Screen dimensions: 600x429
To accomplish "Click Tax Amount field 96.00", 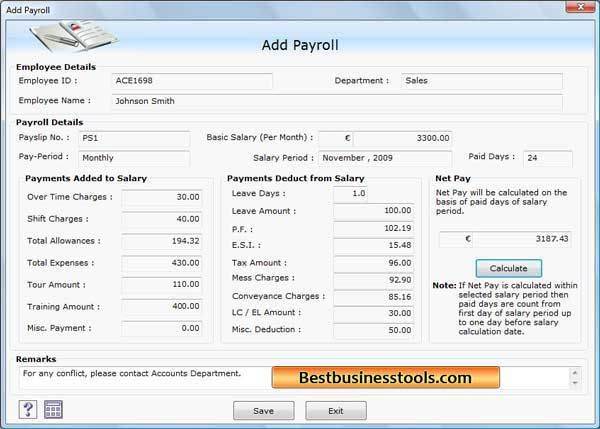I will [x=373, y=263].
